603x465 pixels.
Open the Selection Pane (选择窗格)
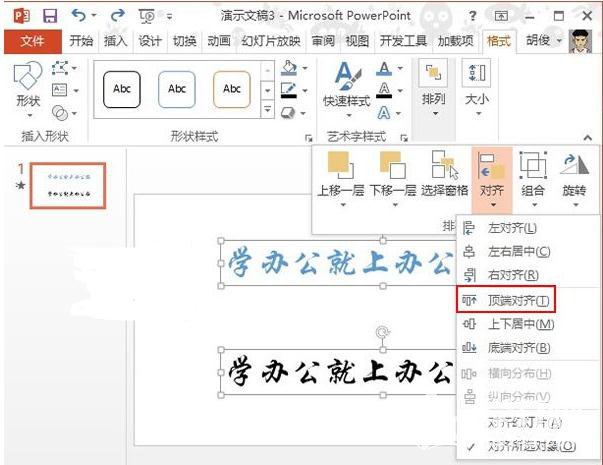(x=444, y=167)
